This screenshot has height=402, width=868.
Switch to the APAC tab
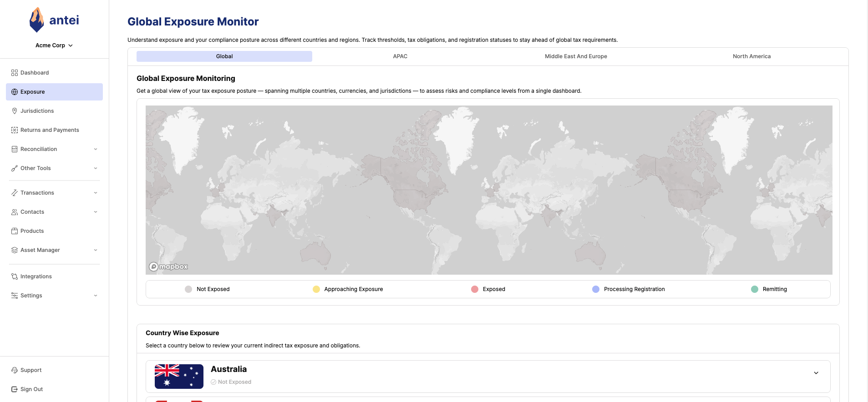click(x=400, y=56)
